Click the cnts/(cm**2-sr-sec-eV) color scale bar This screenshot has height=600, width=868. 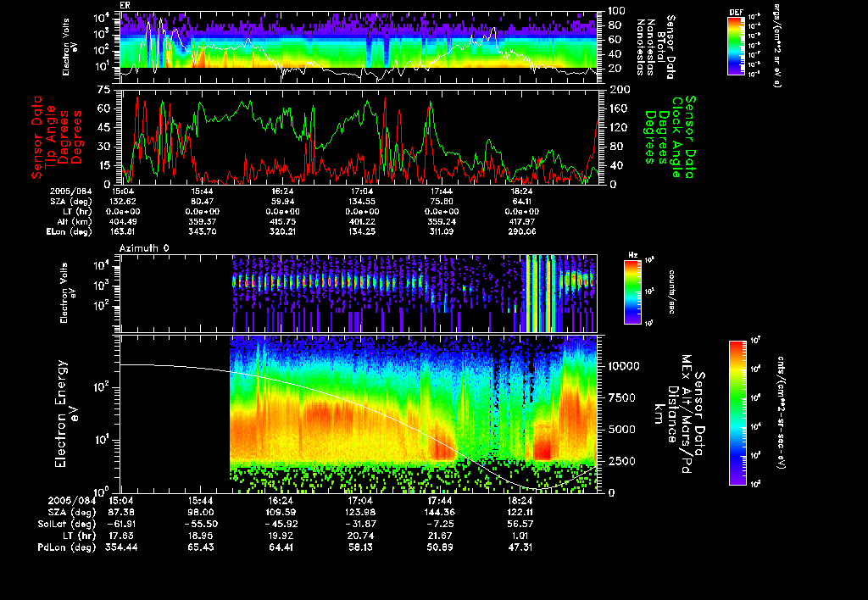coord(737,413)
